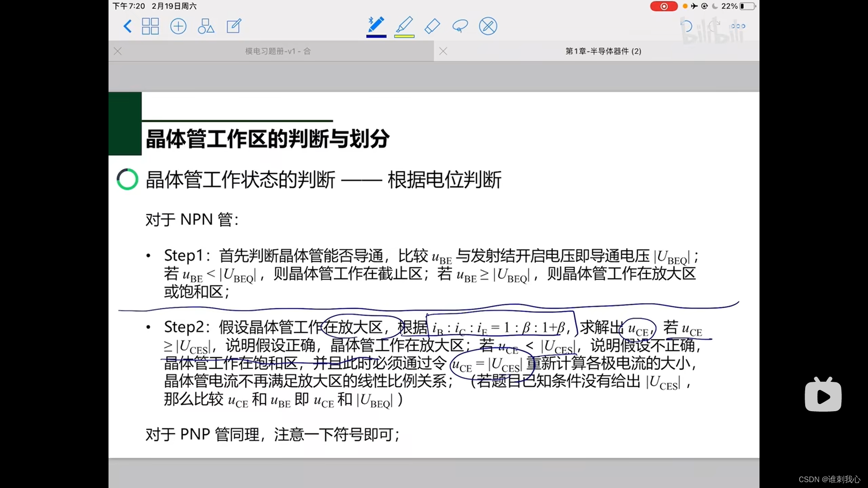Open the three-dots more options menu
Screen dimensions: 868x488
click(738, 26)
